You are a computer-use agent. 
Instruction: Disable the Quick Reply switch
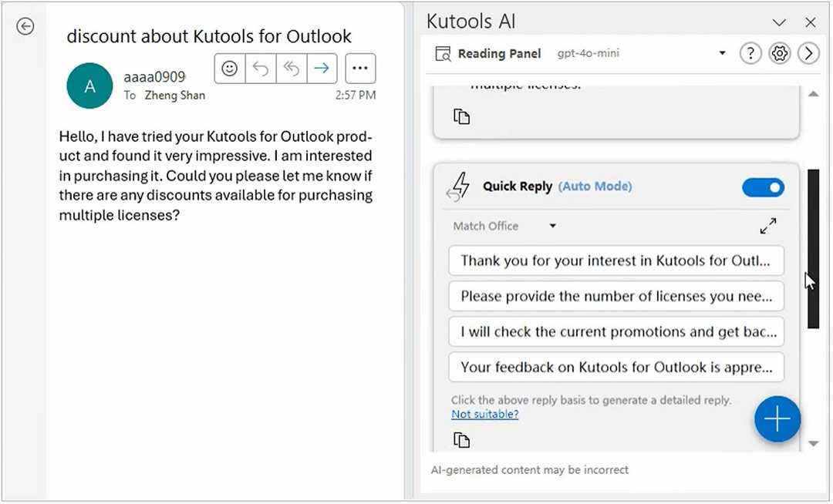[x=763, y=187]
